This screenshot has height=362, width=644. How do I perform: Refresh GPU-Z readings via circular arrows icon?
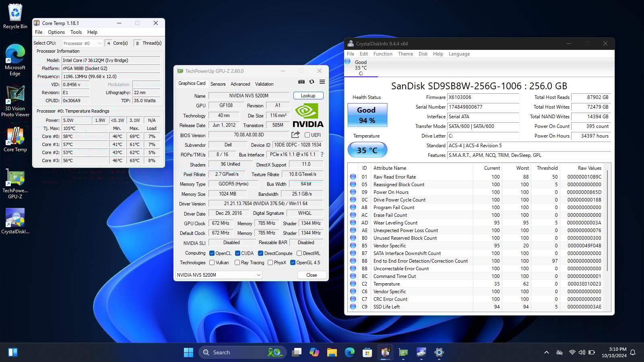312,82
